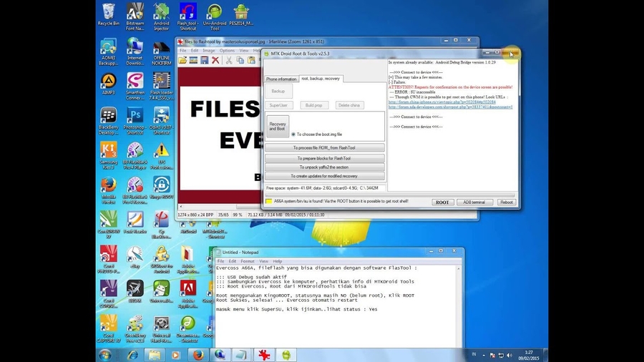This screenshot has width=644, height=362.
Task: Select the Uni-Android Tool desktop icon
Action: (x=215, y=17)
